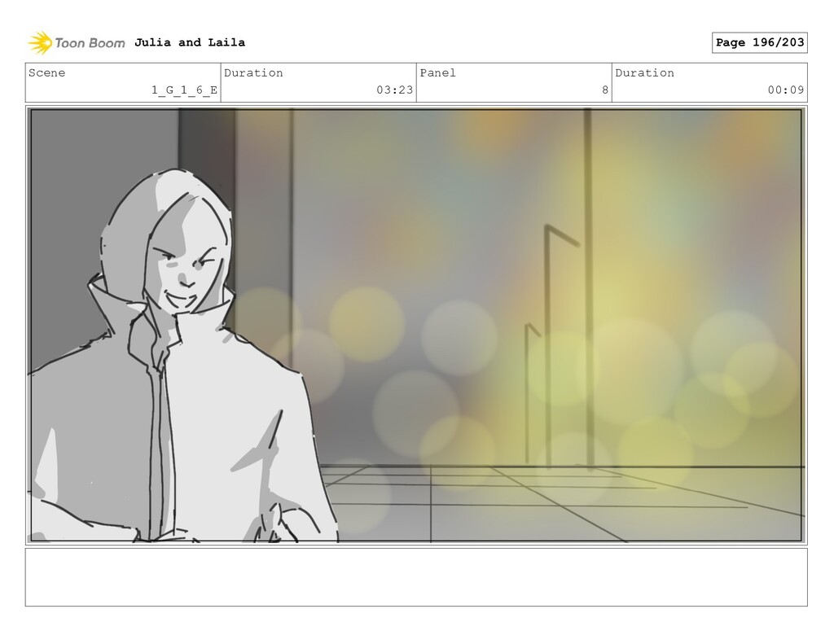The width and height of the screenshot is (834, 644).
Task: Click the scene duration value '03:23'
Action: point(395,90)
